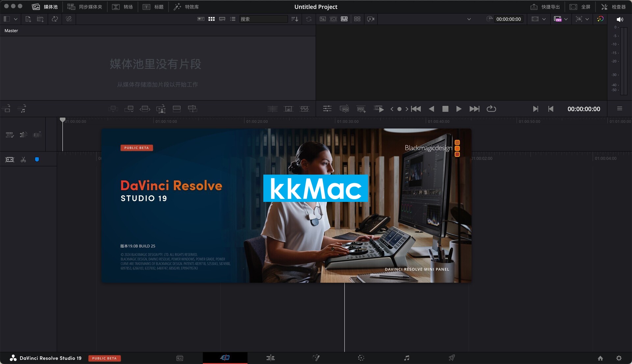Play the timeline forward
632x364 pixels.
(459, 109)
